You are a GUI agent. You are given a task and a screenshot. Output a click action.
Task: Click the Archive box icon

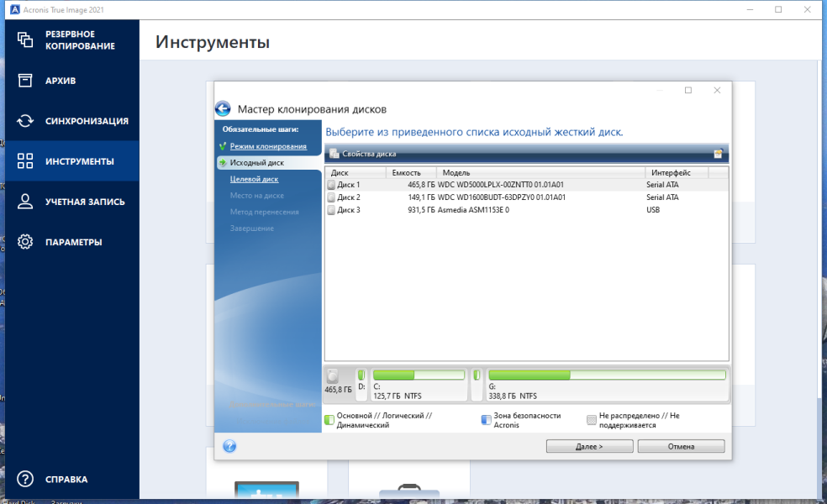point(24,80)
